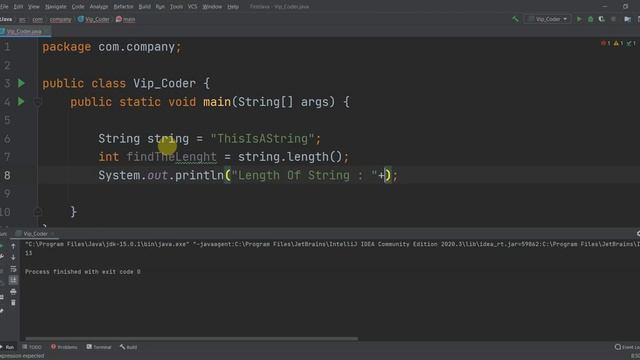Open the Analyze menu

coord(99,7)
